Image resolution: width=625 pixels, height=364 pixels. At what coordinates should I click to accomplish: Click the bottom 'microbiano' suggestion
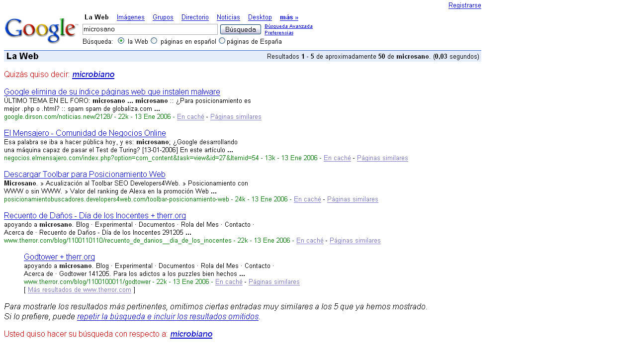point(191,334)
